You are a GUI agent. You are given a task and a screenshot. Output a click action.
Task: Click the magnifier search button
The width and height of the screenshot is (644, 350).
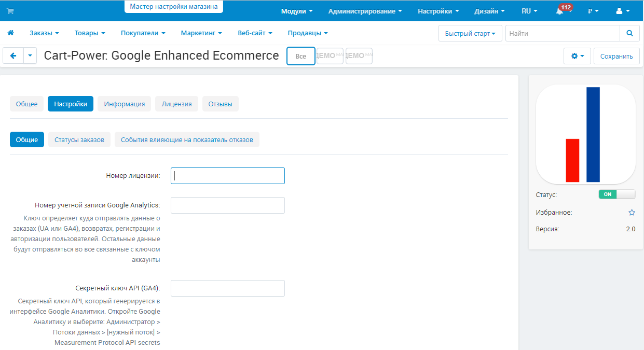pyautogui.click(x=629, y=33)
